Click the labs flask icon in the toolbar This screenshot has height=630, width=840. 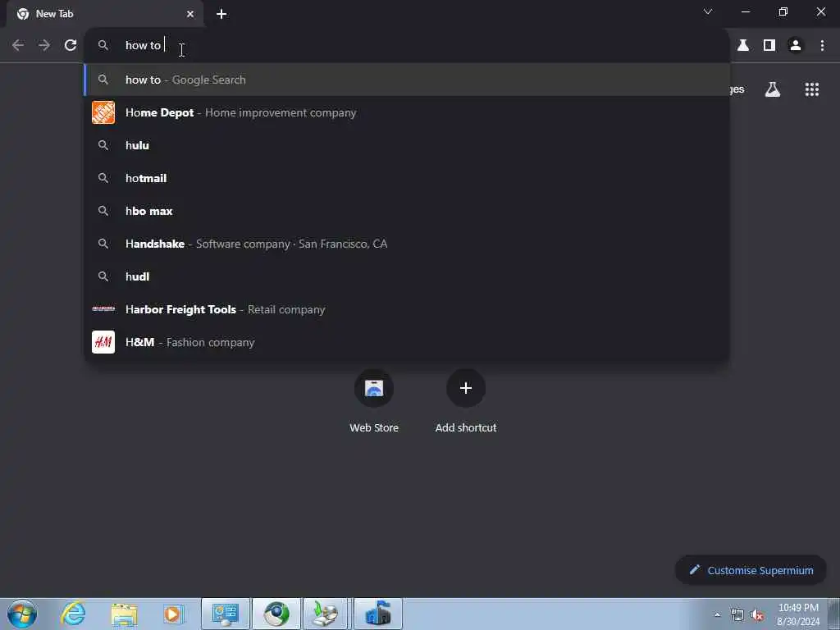pyautogui.click(x=743, y=46)
